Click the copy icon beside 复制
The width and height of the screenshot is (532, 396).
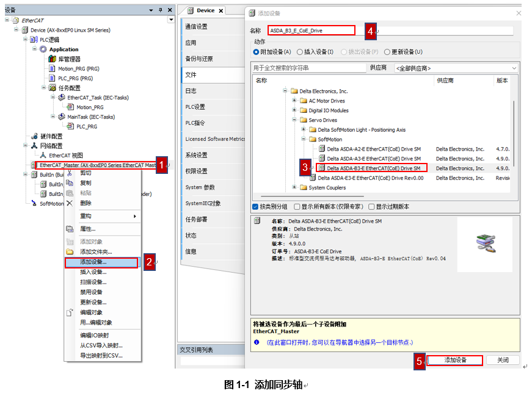pos(70,183)
